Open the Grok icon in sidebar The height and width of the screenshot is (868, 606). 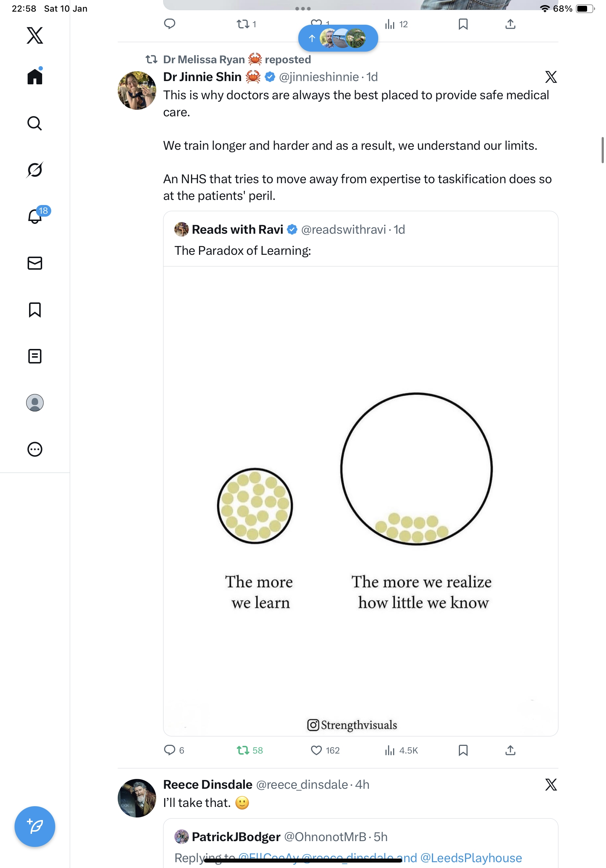(35, 170)
